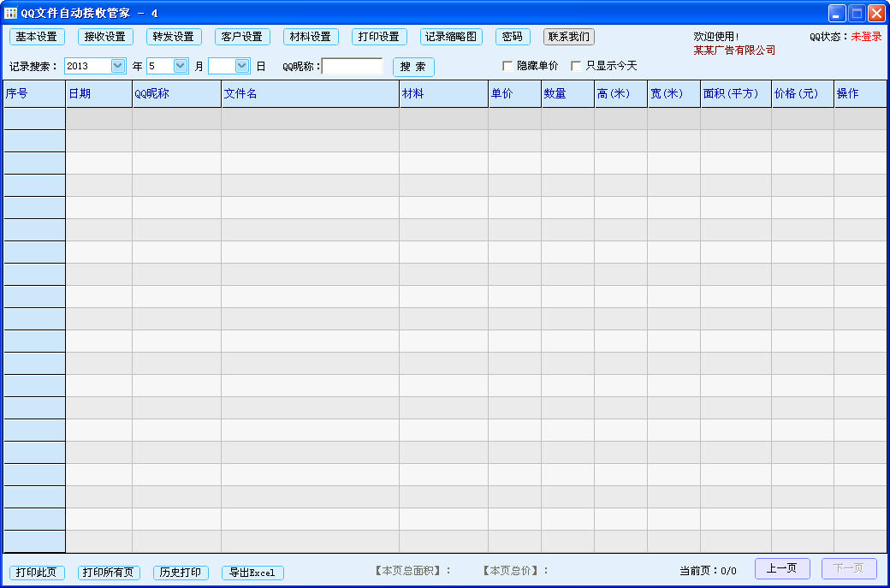Click the 密码 password button
Image resolution: width=890 pixels, height=588 pixels.
(x=513, y=37)
